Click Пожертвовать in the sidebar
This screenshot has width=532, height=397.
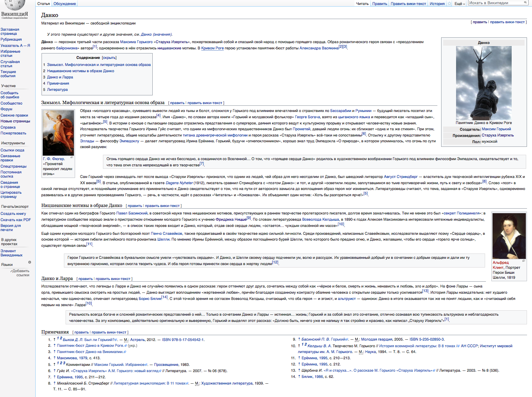pos(13,133)
